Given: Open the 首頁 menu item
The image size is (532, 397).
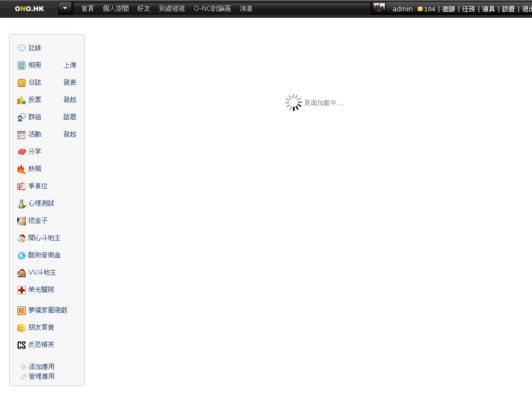Looking at the screenshot, I should point(87,9).
